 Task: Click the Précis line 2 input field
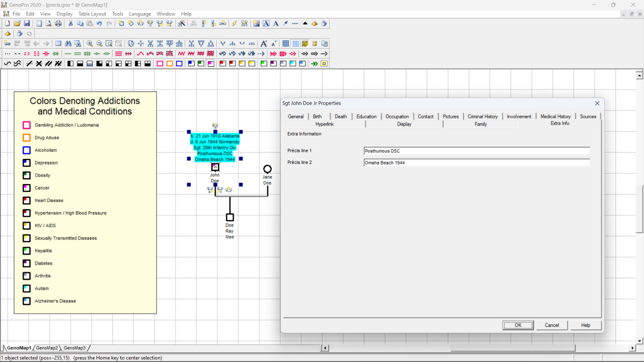[476, 162]
